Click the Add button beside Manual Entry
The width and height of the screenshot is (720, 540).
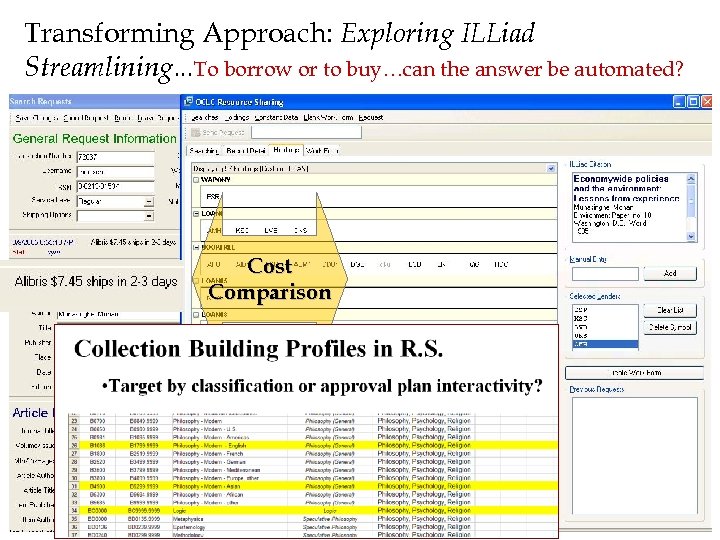pyautogui.click(x=670, y=273)
